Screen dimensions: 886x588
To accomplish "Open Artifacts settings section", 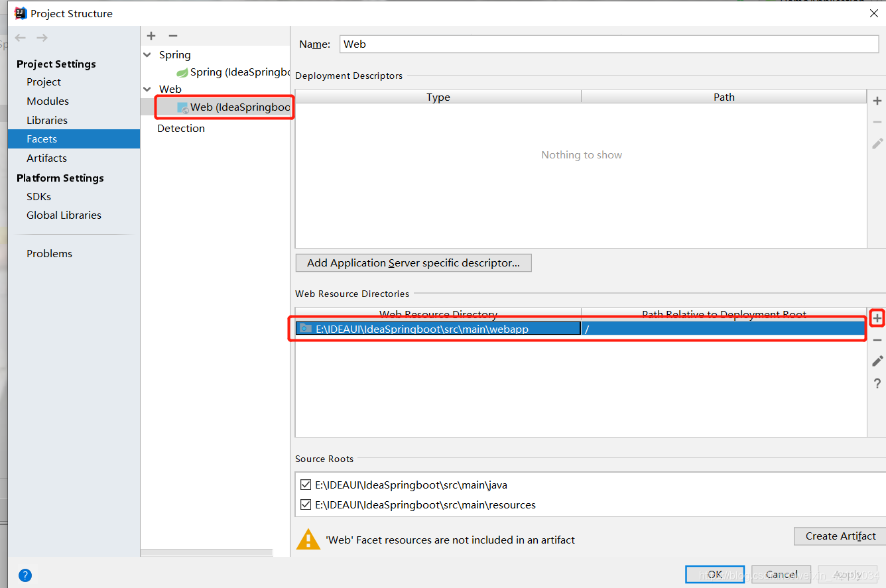I will pos(46,158).
